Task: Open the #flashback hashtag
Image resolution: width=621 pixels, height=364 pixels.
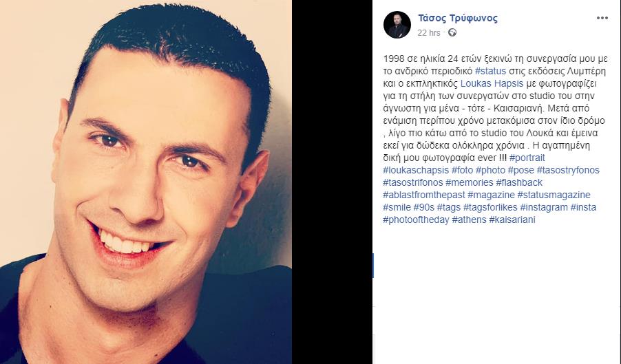Action: pos(519,182)
